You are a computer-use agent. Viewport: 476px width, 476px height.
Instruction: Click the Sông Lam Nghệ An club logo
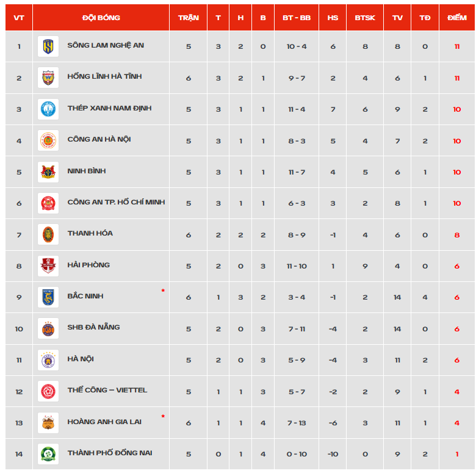pyautogui.click(x=48, y=46)
